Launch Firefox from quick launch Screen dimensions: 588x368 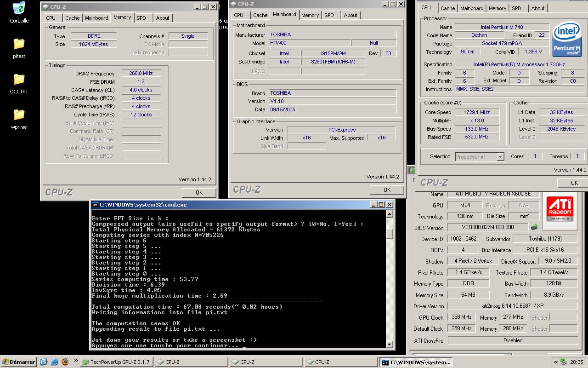pyautogui.click(x=65, y=362)
